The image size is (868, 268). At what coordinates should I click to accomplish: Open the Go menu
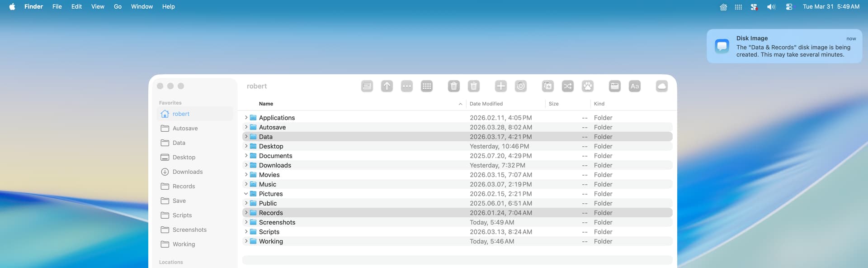pos(118,7)
